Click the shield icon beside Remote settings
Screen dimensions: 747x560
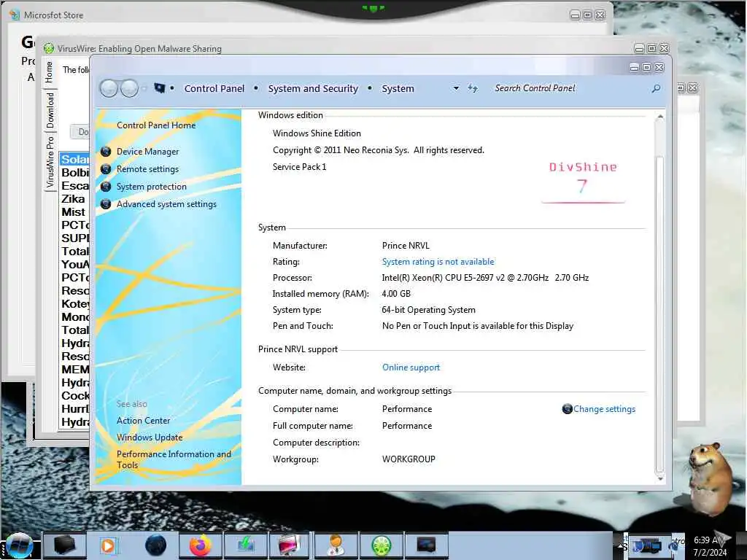pos(106,169)
